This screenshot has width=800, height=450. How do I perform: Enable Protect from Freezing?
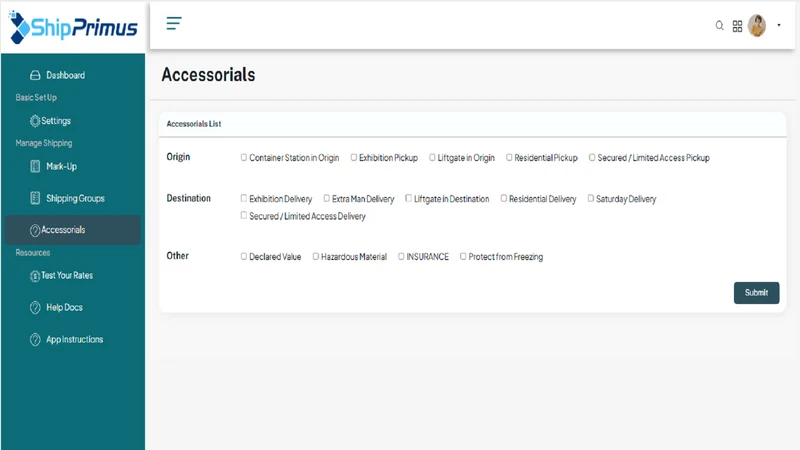[463, 256]
